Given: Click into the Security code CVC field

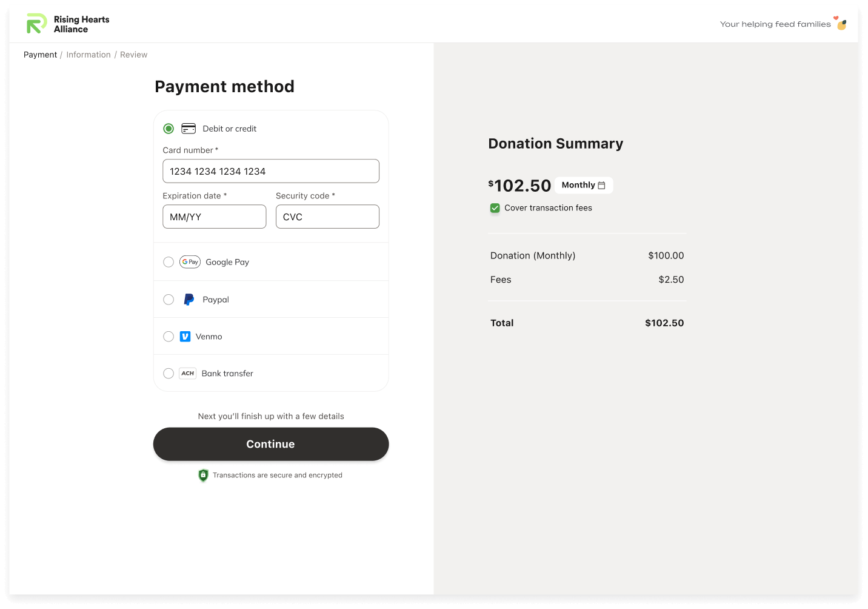Looking at the screenshot, I should coord(327,217).
